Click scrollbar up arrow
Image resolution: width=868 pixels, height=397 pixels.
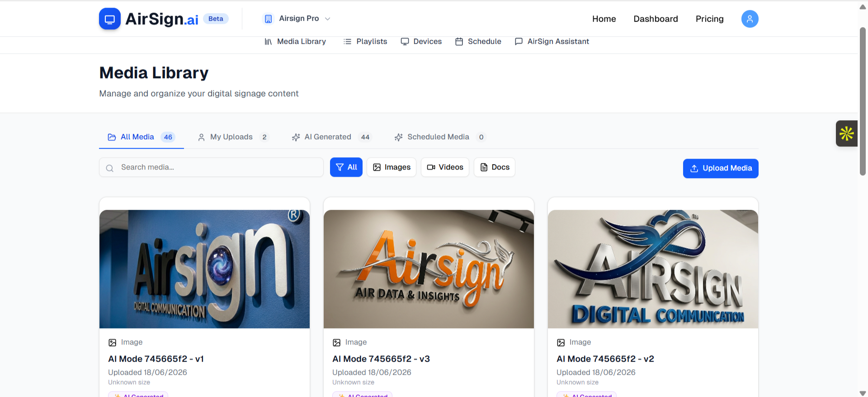(863, 7)
